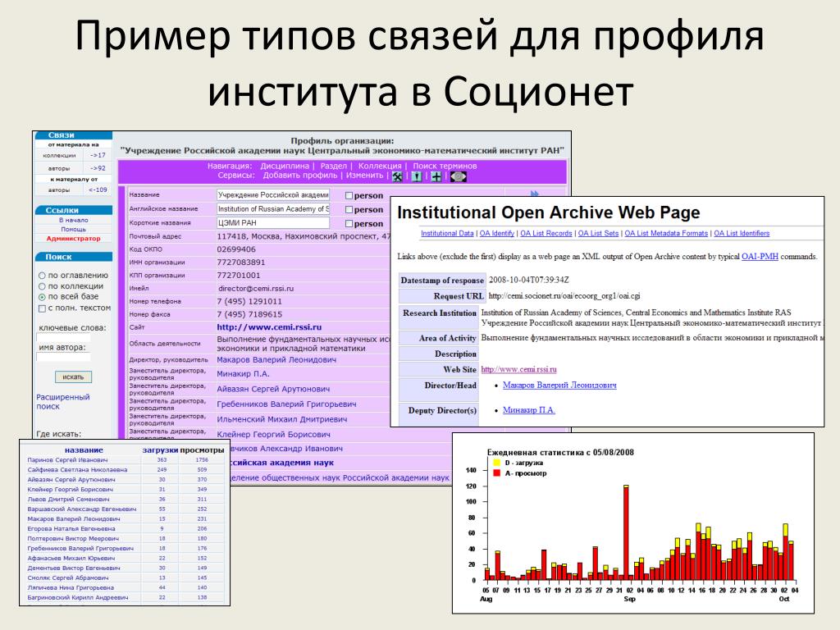The height and width of the screenshot is (630, 840).
Task: Click the yellow 'D - загрузка' legend swatch
Action: click(x=496, y=463)
